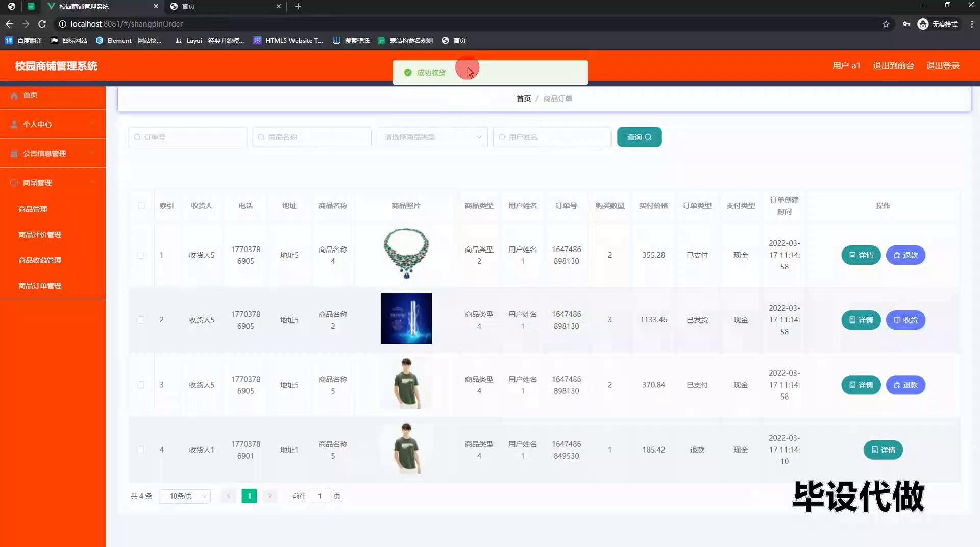Check the checkbox for order row 1
980x547 pixels.
tap(140, 255)
